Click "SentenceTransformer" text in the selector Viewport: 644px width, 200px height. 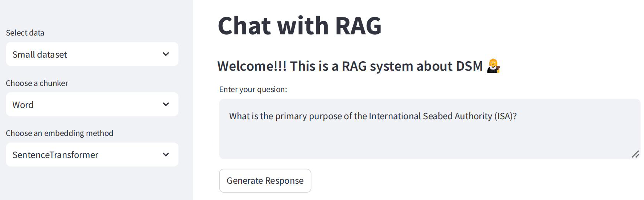click(55, 155)
